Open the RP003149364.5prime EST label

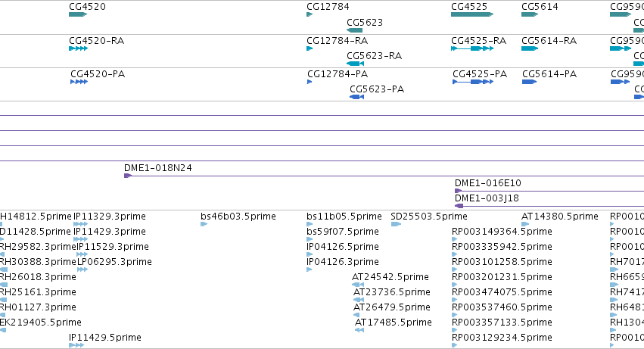(502, 232)
